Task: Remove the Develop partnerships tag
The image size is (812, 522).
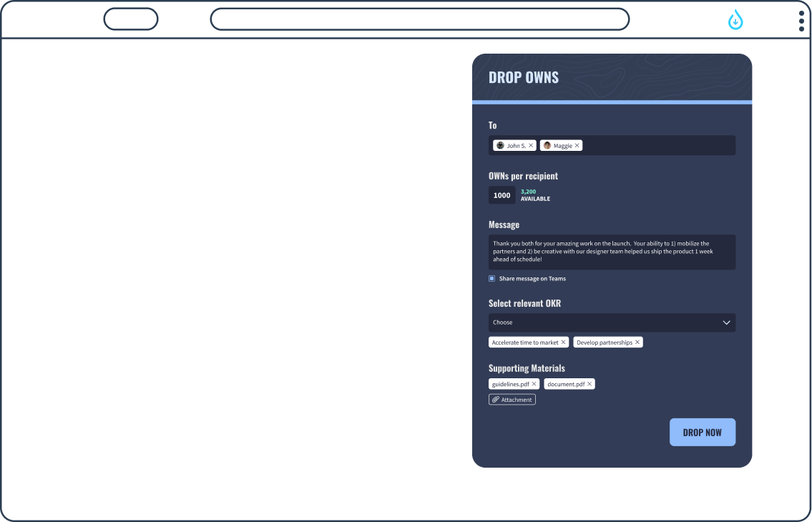Action: point(637,343)
